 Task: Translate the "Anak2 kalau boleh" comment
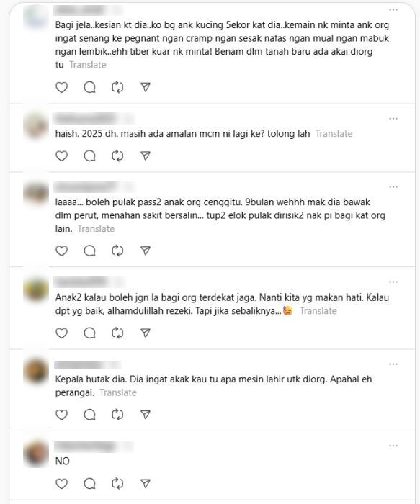point(318,311)
